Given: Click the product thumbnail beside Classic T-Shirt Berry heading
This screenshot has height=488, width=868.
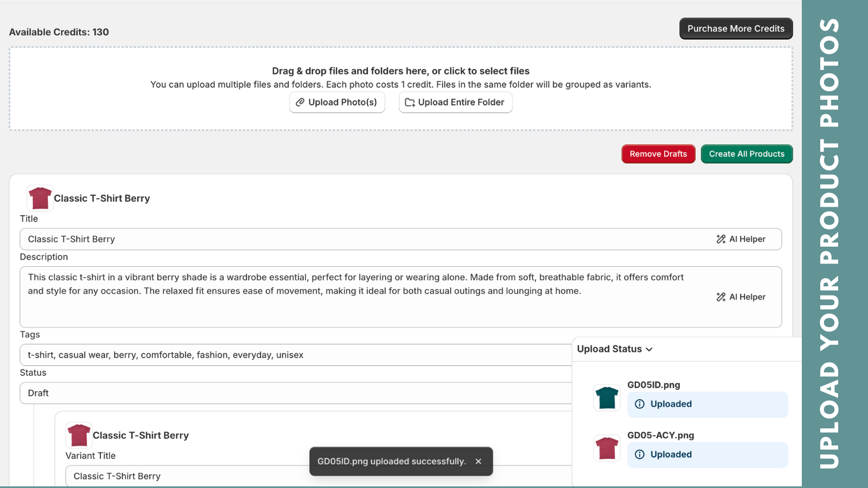Looking at the screenshot, I should click(40, 198).
